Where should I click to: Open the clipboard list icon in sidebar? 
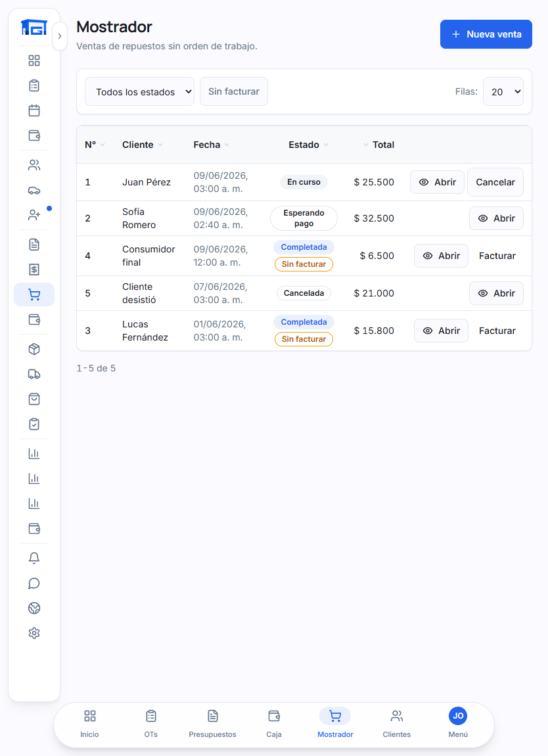click(34, 86)
